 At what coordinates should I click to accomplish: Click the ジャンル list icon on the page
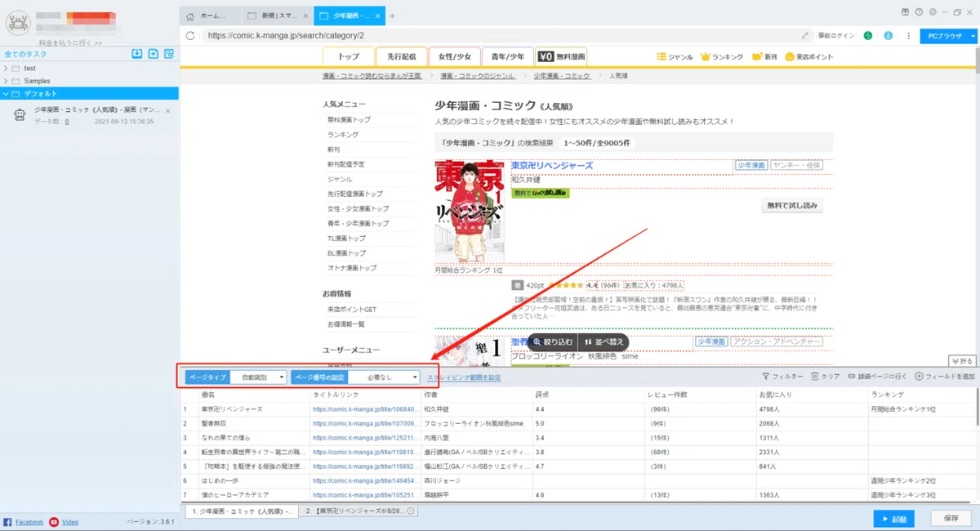click(x=661, y=56)
